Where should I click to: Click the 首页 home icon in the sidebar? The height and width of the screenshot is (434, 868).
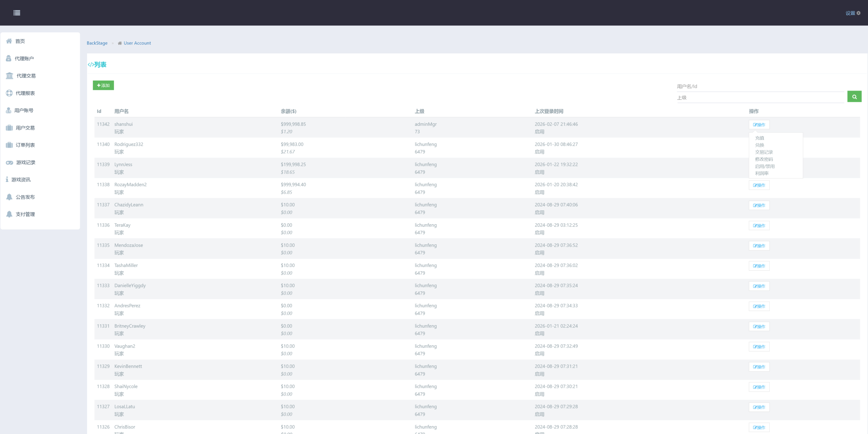coord(9,41)
